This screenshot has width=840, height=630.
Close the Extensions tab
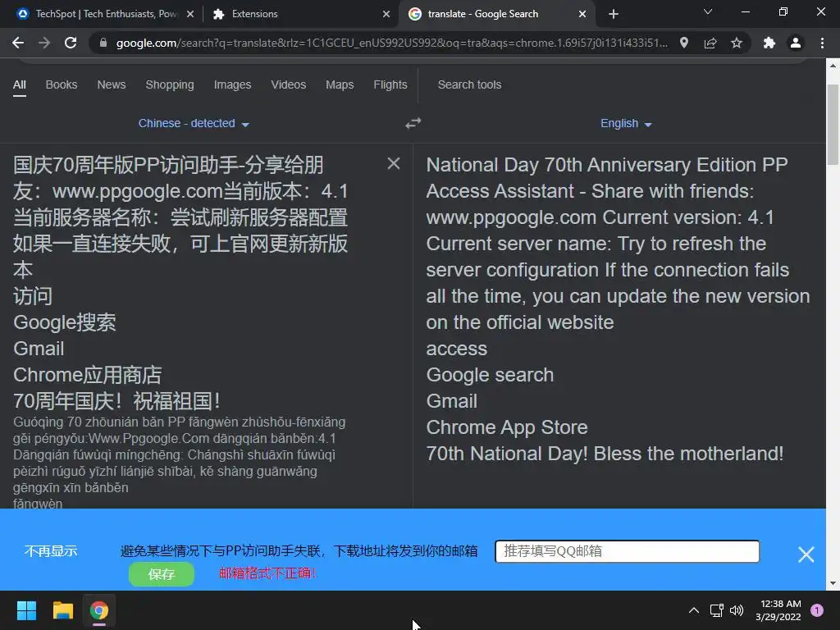pyautogui.click(x=386, y=14)
